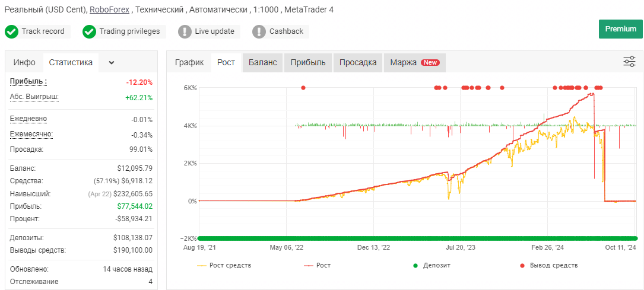Click the Live update warning icon
644x290 pixels.
pos(185,31)
